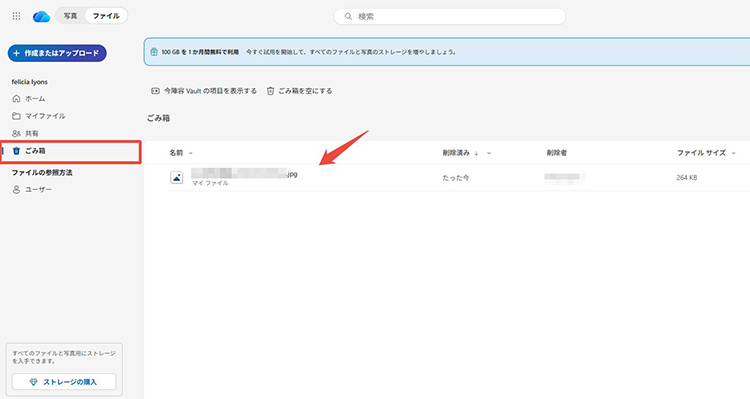The width and height of the screenshot is (750, 399).
Task: Click the trash can icon in the command bar
Action: (x=270, y=91)
